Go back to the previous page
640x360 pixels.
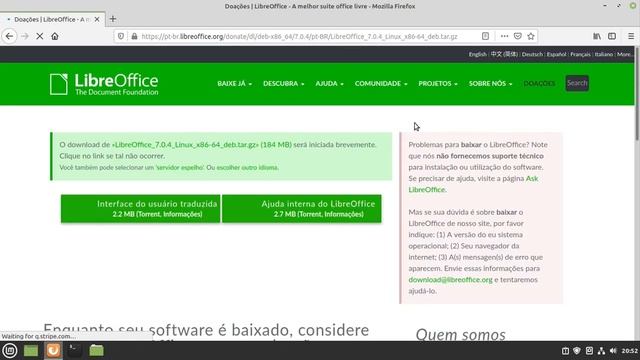9,36
